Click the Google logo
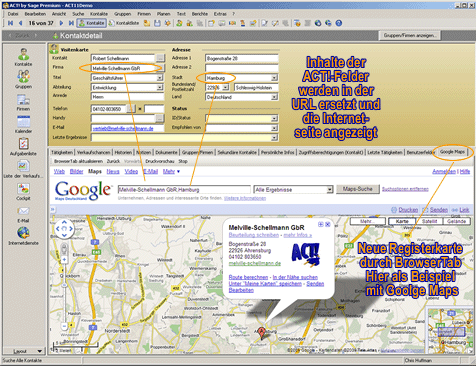 click(x=83, y=190)
